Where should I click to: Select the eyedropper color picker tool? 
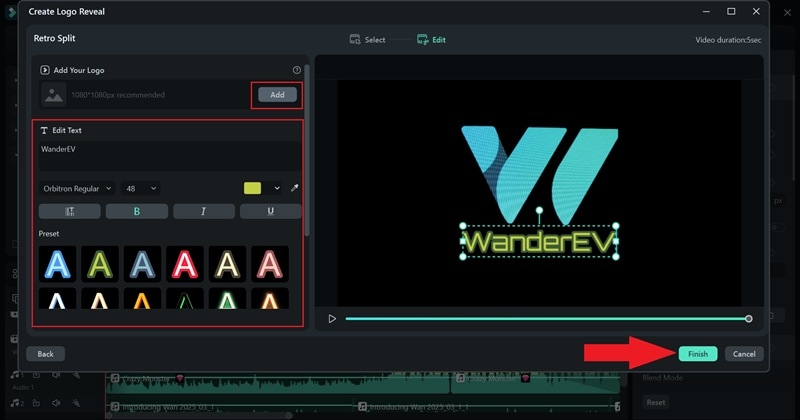click(294, 188)
